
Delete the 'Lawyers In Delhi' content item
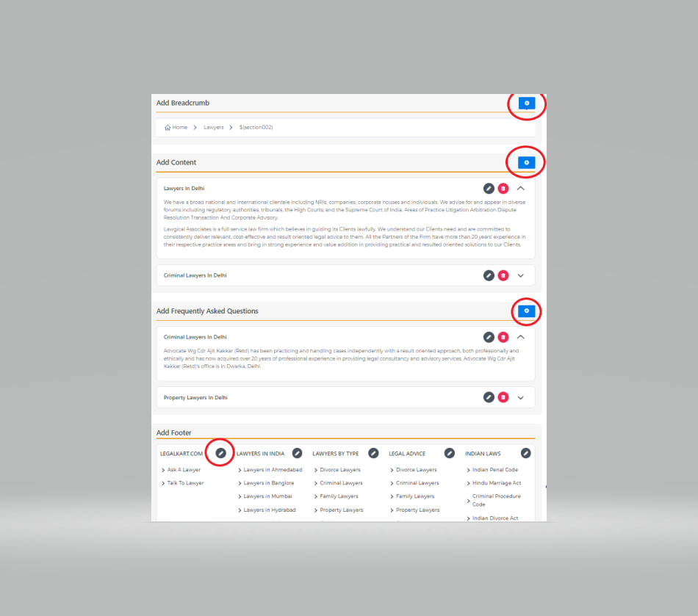pos(503,189)
